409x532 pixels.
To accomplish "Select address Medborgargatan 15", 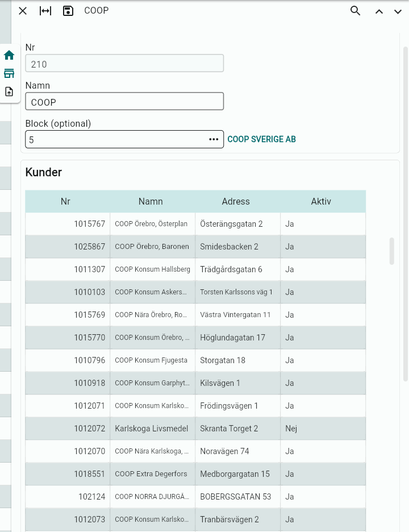I will click(x=235, y=474).
